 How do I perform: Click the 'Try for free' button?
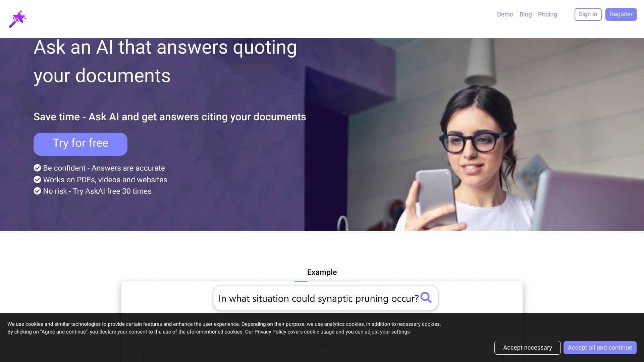80,144
